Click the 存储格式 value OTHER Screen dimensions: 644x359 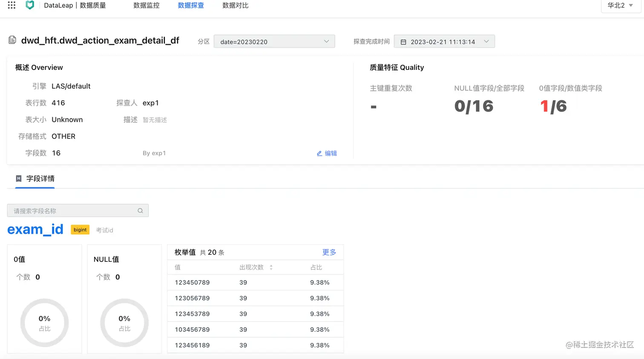pos(63,136)
